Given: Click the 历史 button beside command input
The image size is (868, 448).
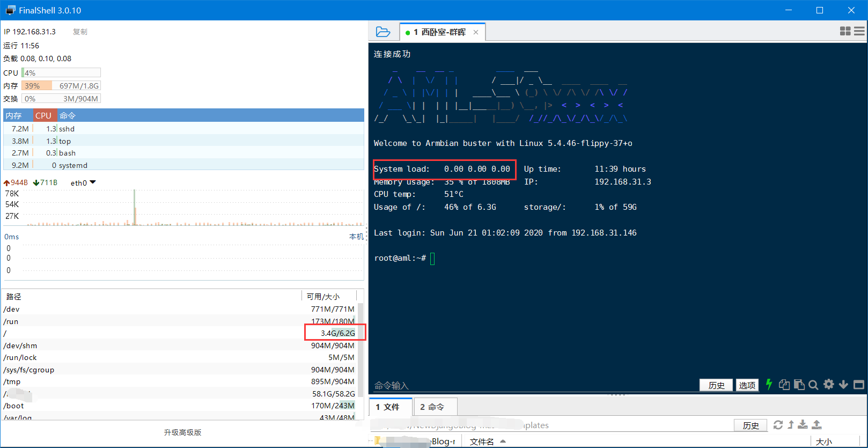Looking at the screenshot, I should [716, 385].
